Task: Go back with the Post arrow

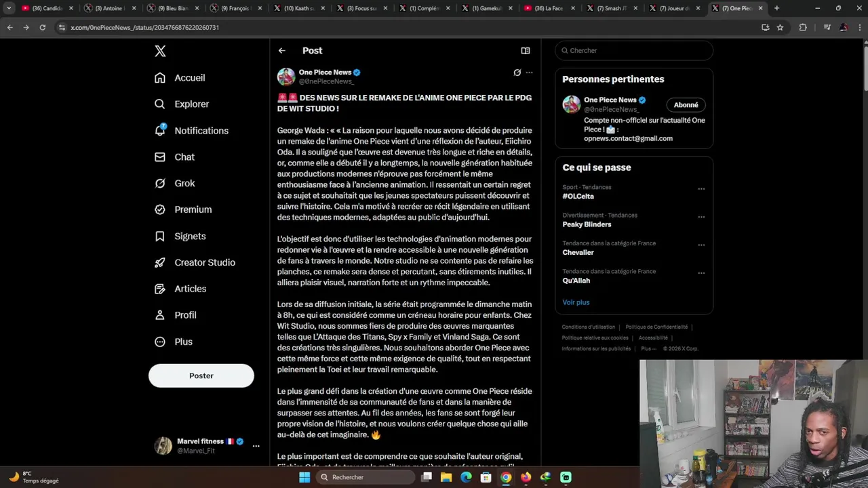Action: coord(282,51)
